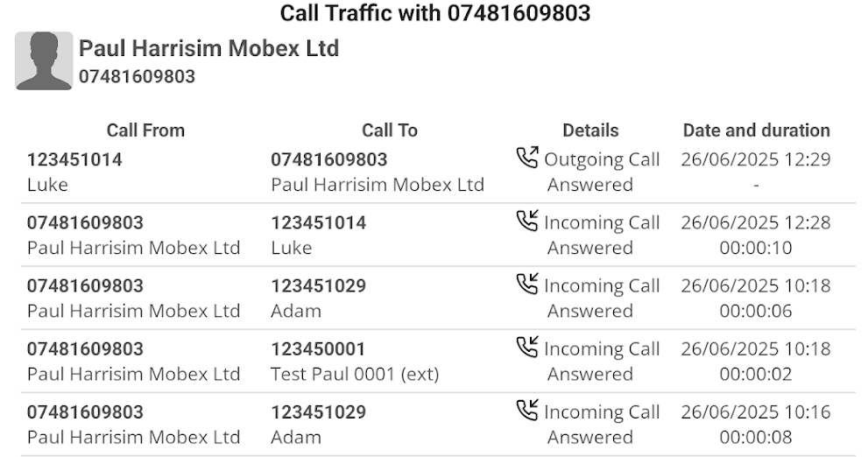Image resolution: width=868 pixels, height=457 pixels.
Task: Click the Call Traffic with 07481609803 title
Action: tap(434, 13)
